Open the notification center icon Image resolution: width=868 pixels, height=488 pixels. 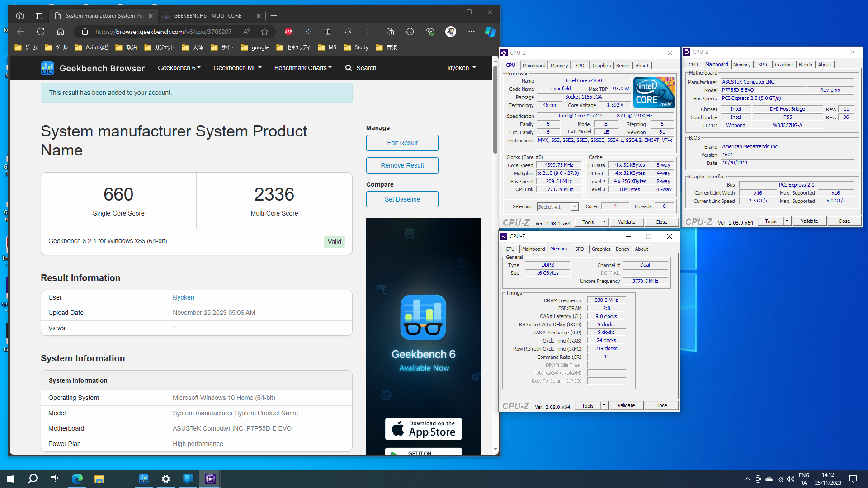click(x=853, y=479)
